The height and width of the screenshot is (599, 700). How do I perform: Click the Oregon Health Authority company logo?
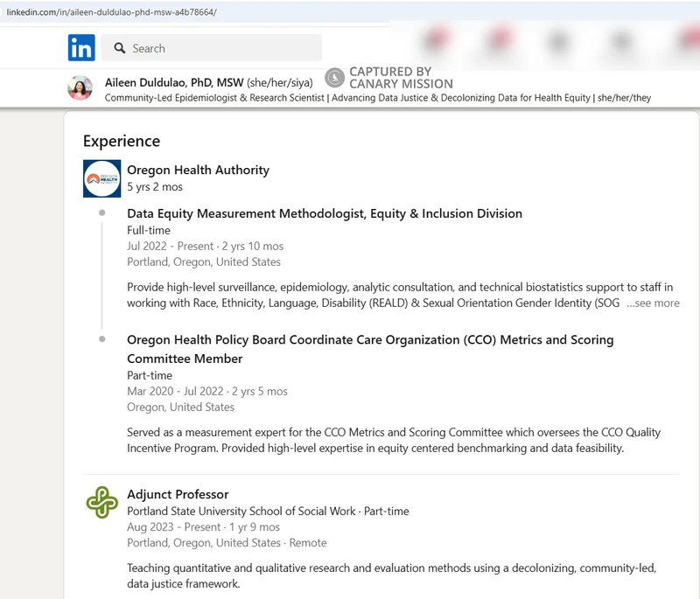click(x=101, y=178)
